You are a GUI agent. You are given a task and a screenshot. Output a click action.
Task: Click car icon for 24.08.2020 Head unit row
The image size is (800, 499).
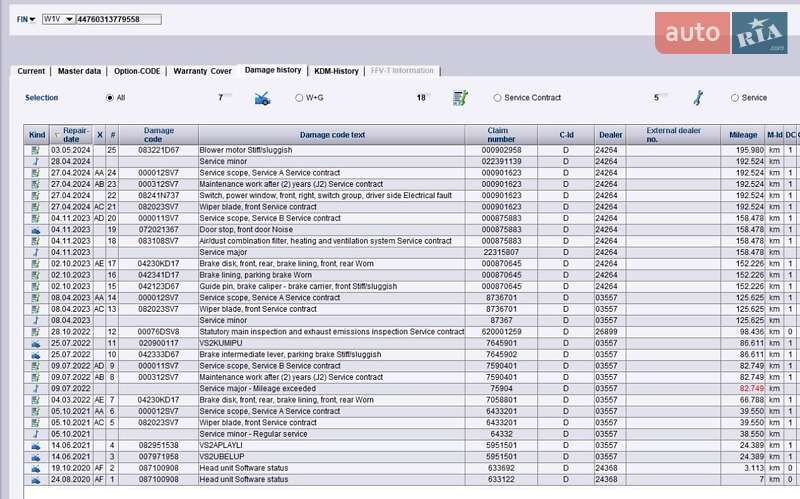36,480
